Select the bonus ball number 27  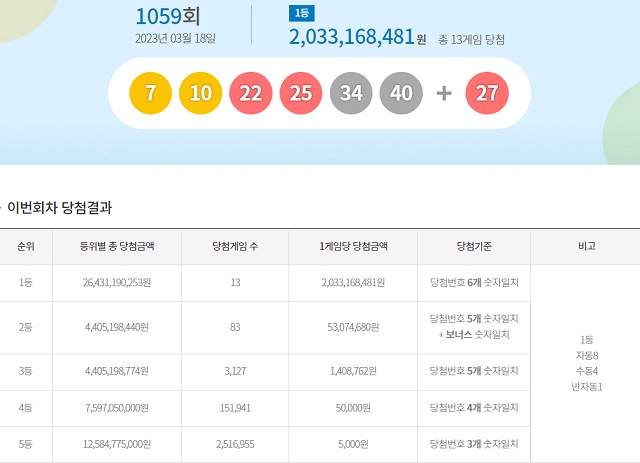coord(487,93)
